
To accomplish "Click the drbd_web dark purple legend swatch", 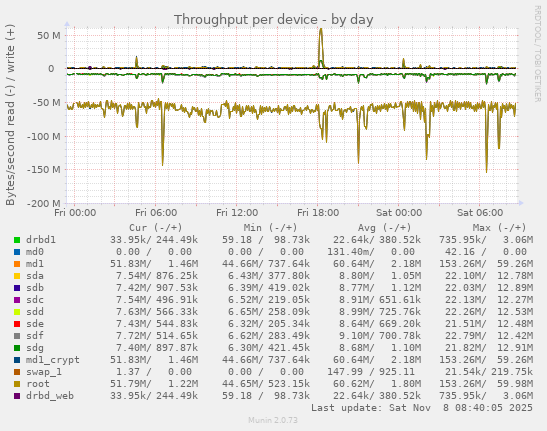I will (17, 396).
